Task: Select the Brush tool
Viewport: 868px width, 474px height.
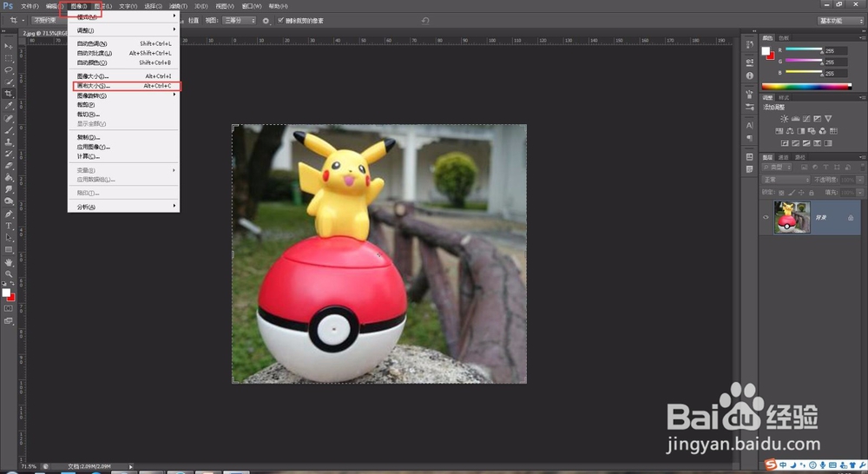Action: [9, 131]
